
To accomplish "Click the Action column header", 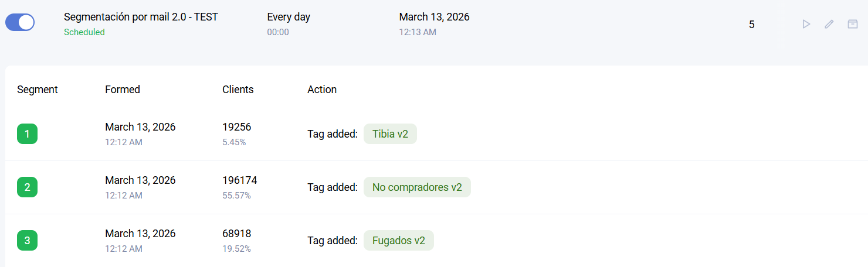I will (x=322, y=90).
